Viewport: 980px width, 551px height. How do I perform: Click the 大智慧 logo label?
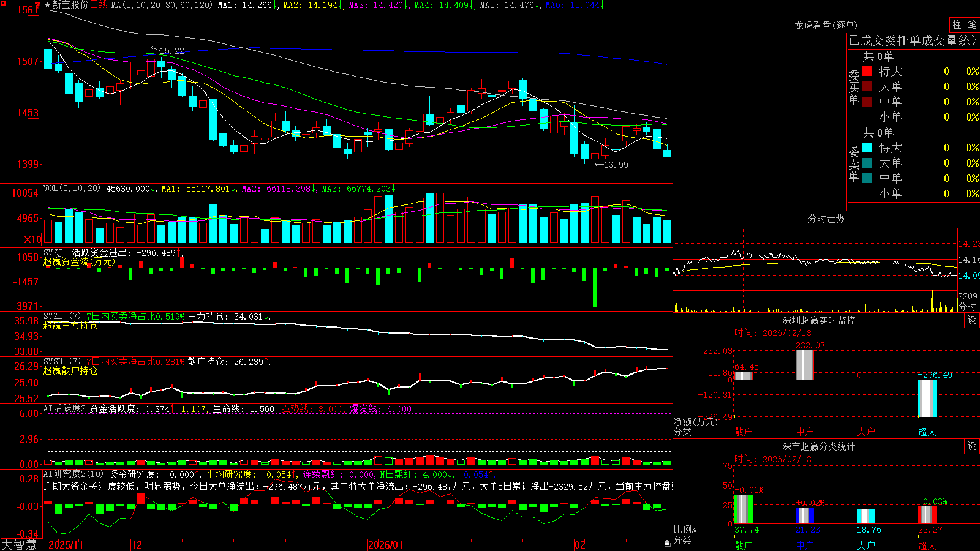[x=19, y=545]
